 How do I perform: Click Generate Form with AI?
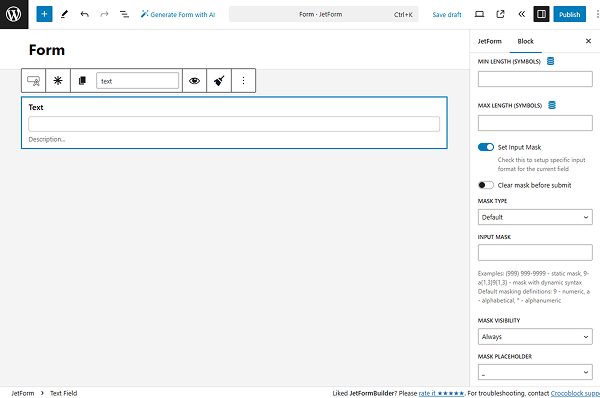pos(178,14)
